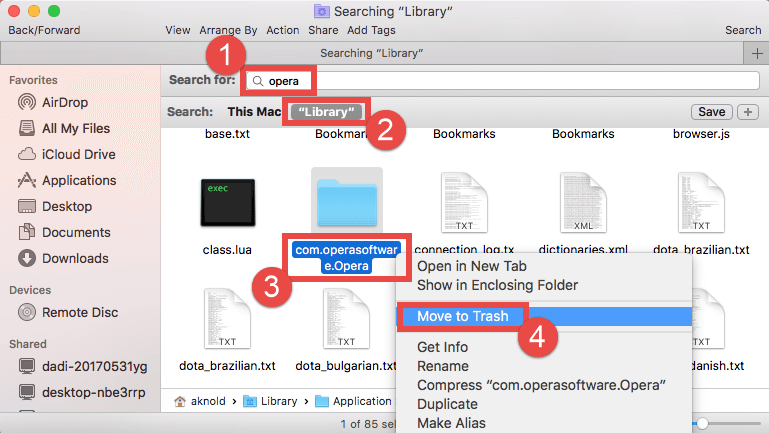Select the class.lua exec file icon
The image size is (769, 433).
click(x=228, y=201)
